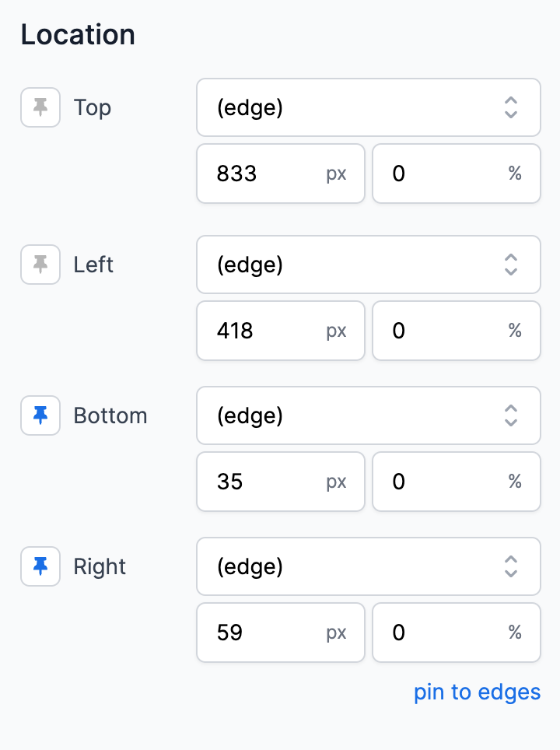The height and width of the screenshot is (750, 560).
Task: Click the Right percent field
Action: tap(457, 633)
